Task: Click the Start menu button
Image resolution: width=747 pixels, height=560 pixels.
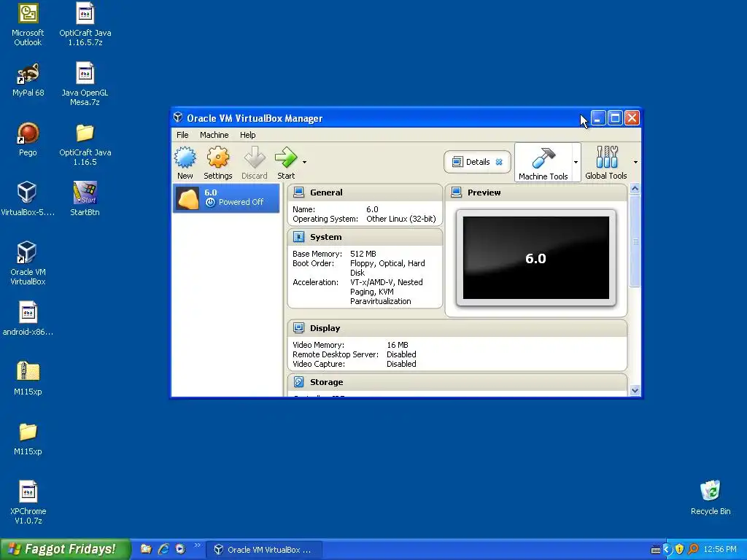Action: click(65, 549)
